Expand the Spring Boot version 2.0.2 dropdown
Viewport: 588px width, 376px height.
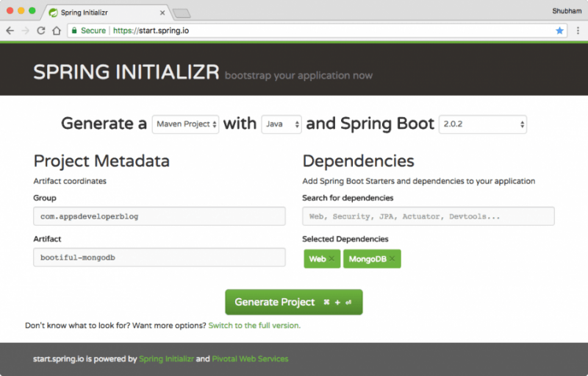tap(482, 124)
